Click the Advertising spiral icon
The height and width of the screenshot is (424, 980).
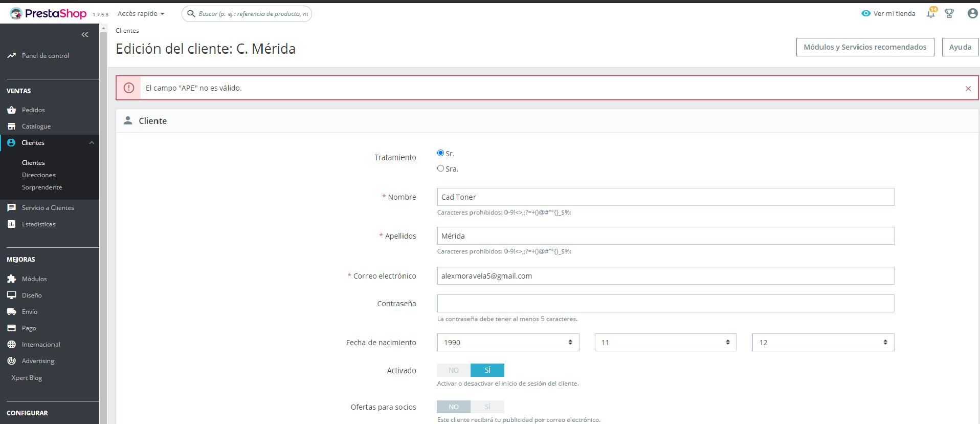11,361
